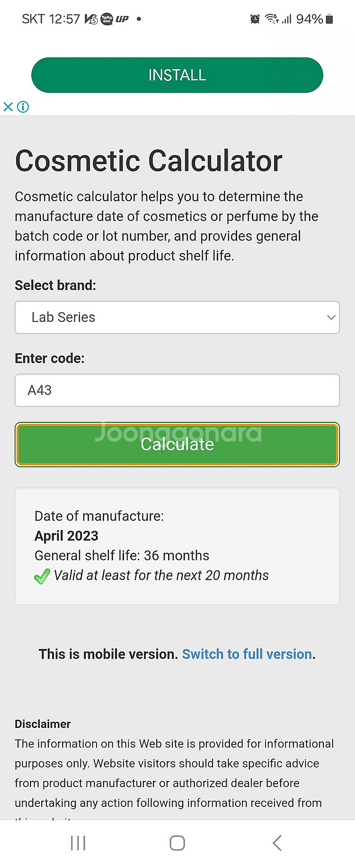This screenshot has width=355, height=868.
Task: Focus the batch code input field
Action: (177, 390)
